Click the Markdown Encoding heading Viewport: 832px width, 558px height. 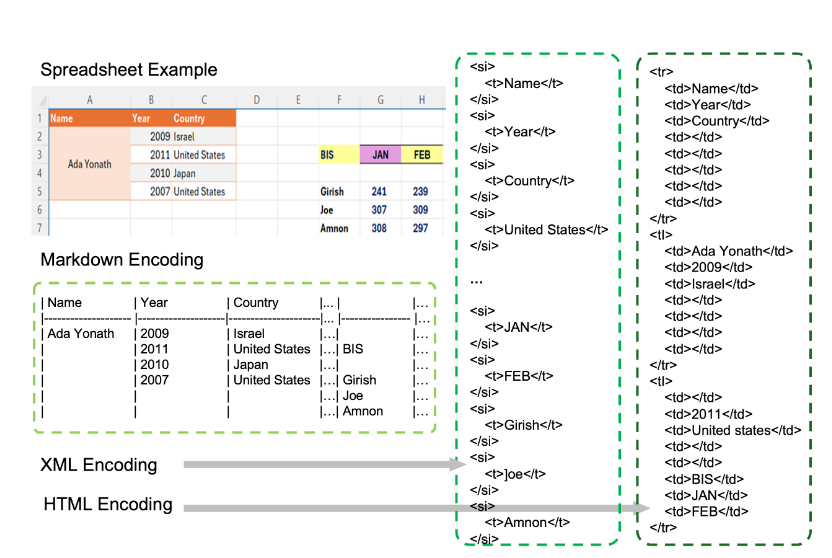[122, 260]
